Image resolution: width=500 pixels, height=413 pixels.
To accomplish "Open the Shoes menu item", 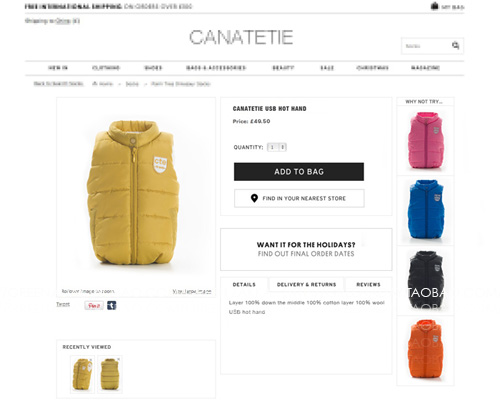I will (153, 68).
